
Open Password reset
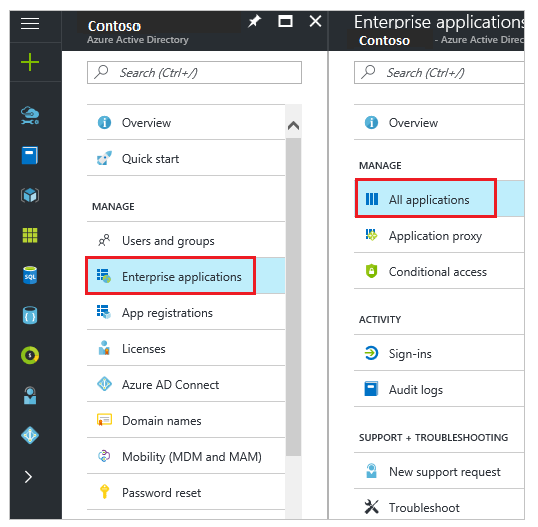(186, 493)
